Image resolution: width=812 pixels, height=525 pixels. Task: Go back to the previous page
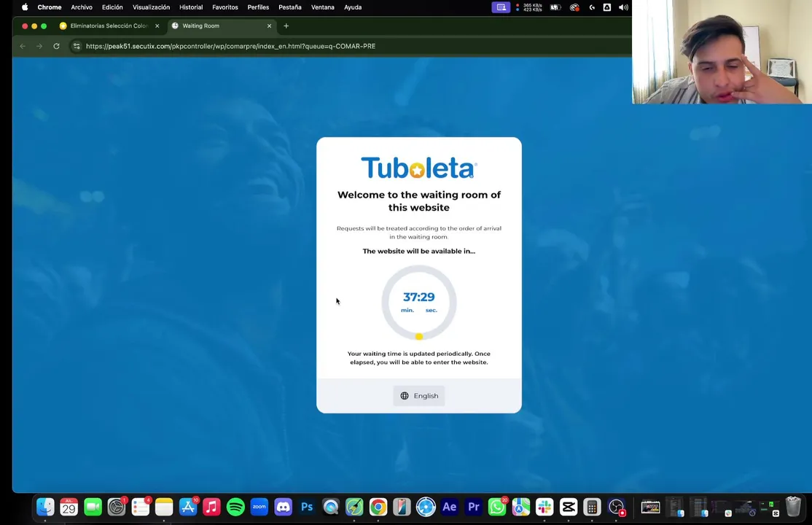click(23, 46)
